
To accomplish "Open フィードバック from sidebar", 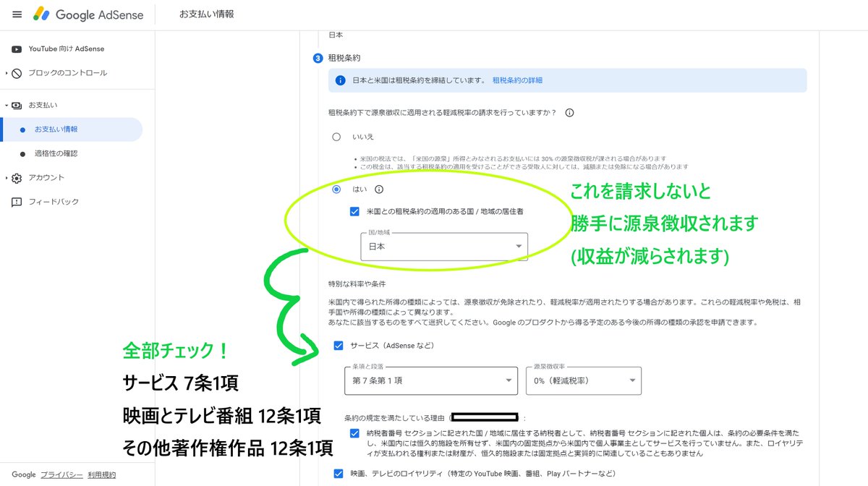I will [54, 202].
